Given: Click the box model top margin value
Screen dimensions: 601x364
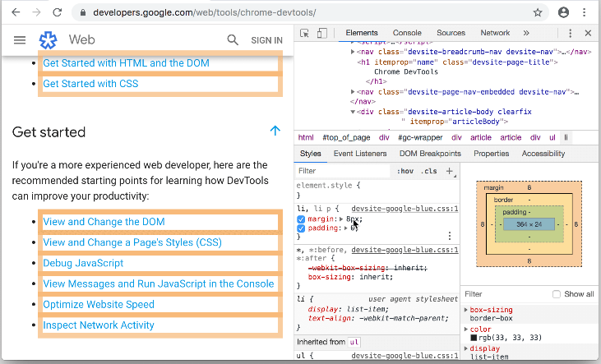Looking at the screenshot, I should coord(529,187).
